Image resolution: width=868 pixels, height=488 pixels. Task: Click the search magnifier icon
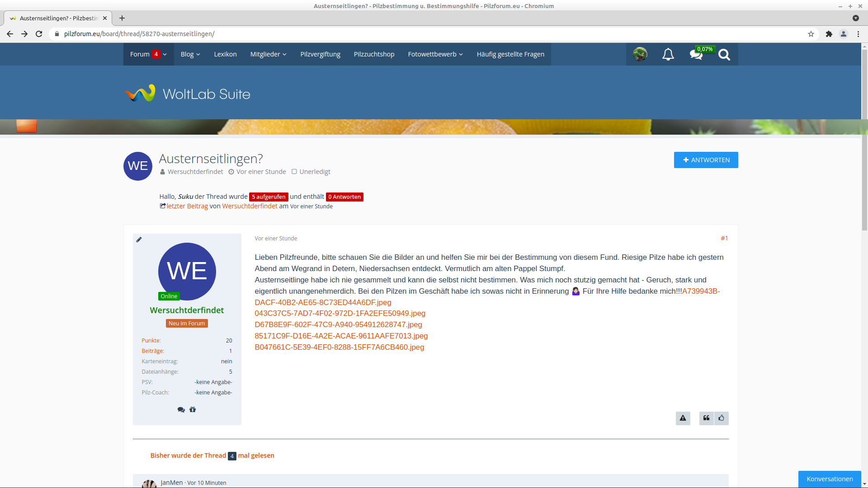pyautogui.click(x=724, y=55)
